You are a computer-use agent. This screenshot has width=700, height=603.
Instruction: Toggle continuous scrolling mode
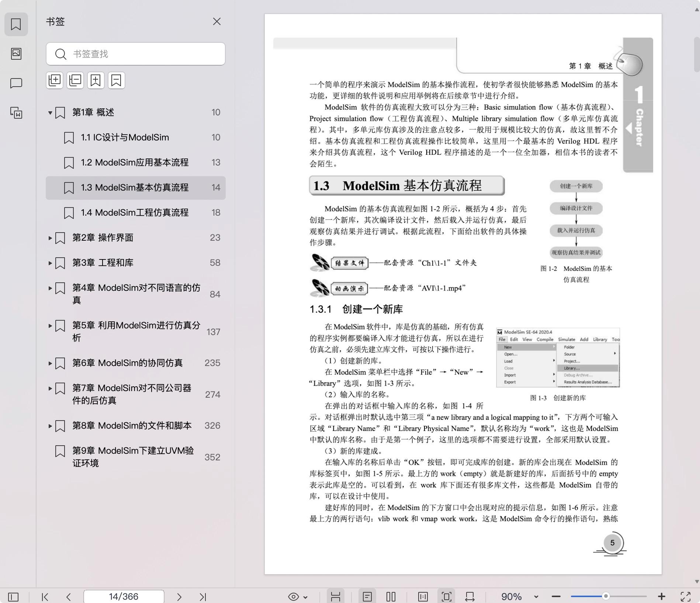coord(336,597)
